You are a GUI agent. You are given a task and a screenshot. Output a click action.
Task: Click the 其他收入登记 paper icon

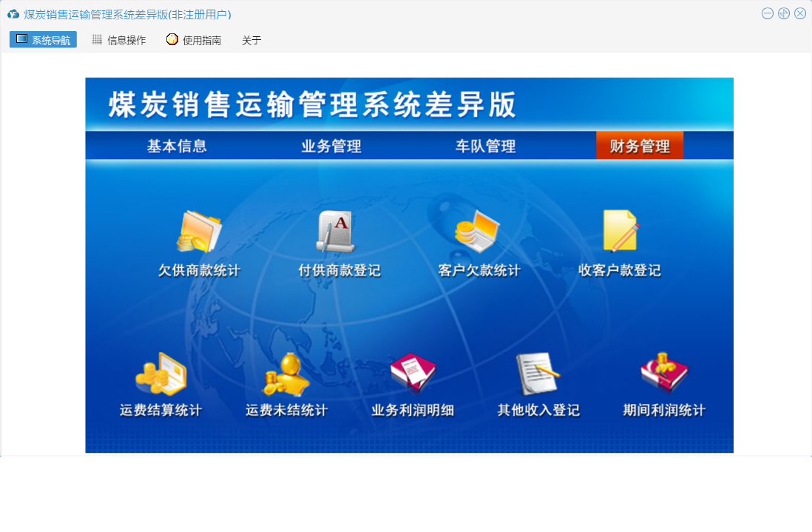click(x=538, y=374)
